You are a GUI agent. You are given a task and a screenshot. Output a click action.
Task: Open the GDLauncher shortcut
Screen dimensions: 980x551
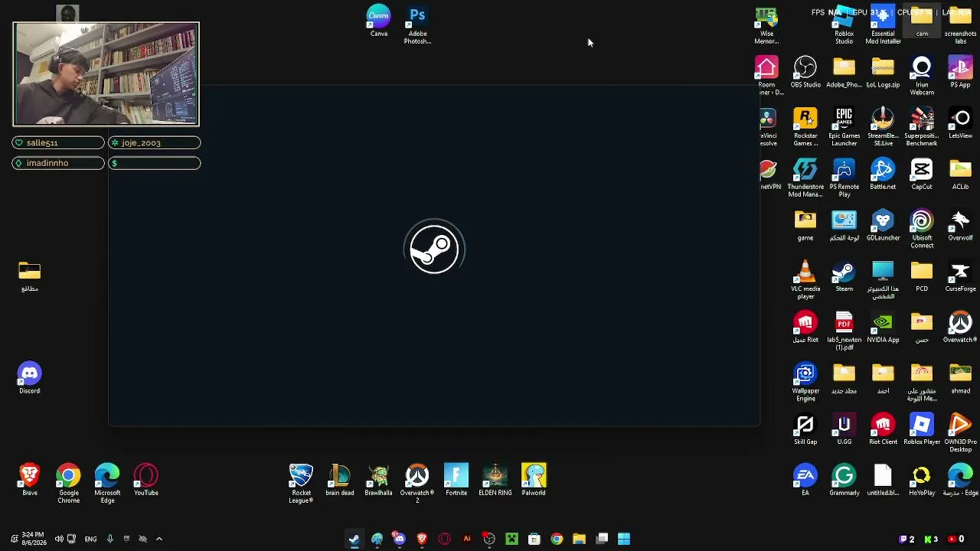(883, 226)
